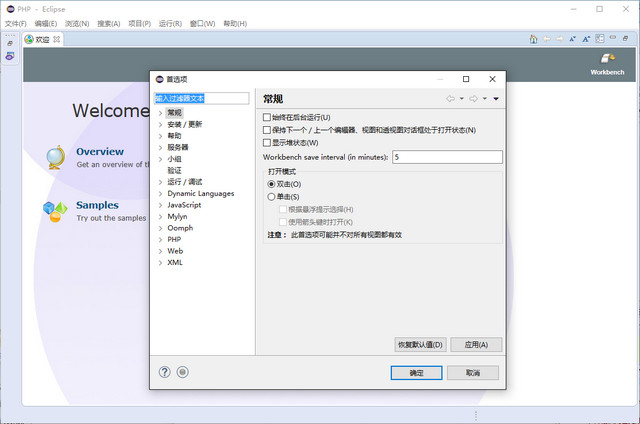Click the round icon beside the help button
This screenshot has height=424, width=640.
tap(182, 372)
